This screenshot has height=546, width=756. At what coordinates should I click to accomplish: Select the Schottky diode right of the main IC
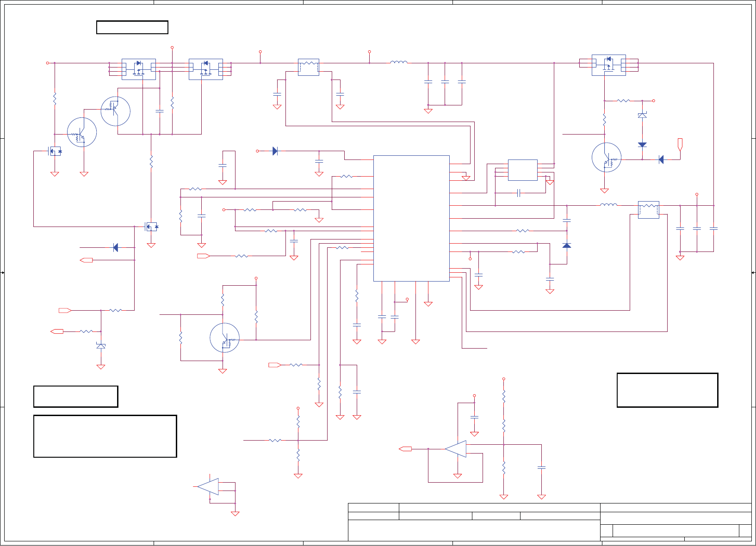(567, 245)
